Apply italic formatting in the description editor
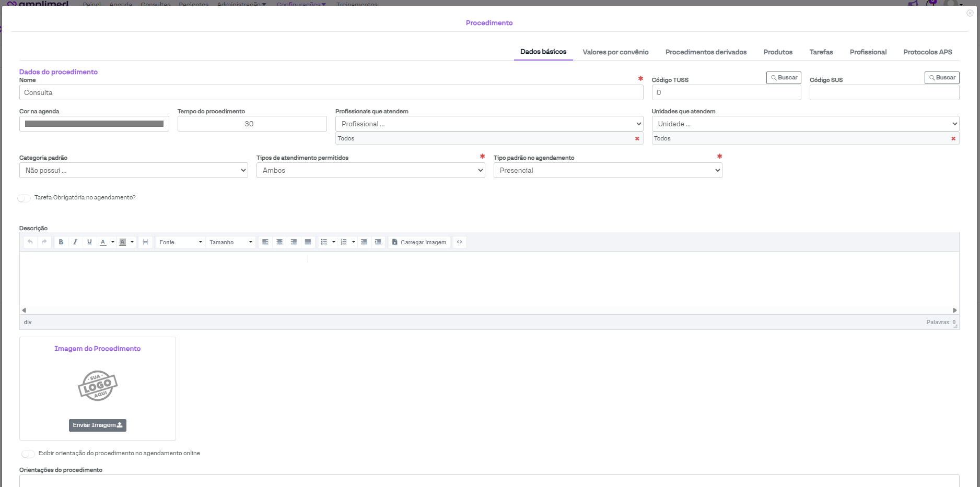The width and height of the screenshot is (980, 487). 75,242
